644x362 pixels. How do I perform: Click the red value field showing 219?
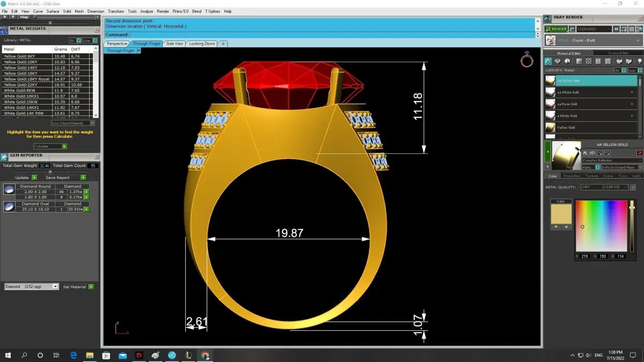tap(584, 256)
